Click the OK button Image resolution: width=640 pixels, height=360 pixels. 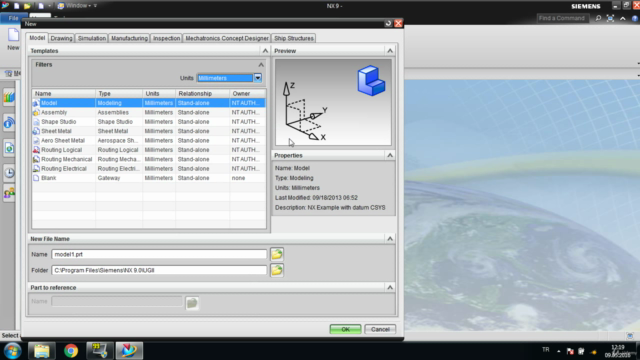[345, 329]
